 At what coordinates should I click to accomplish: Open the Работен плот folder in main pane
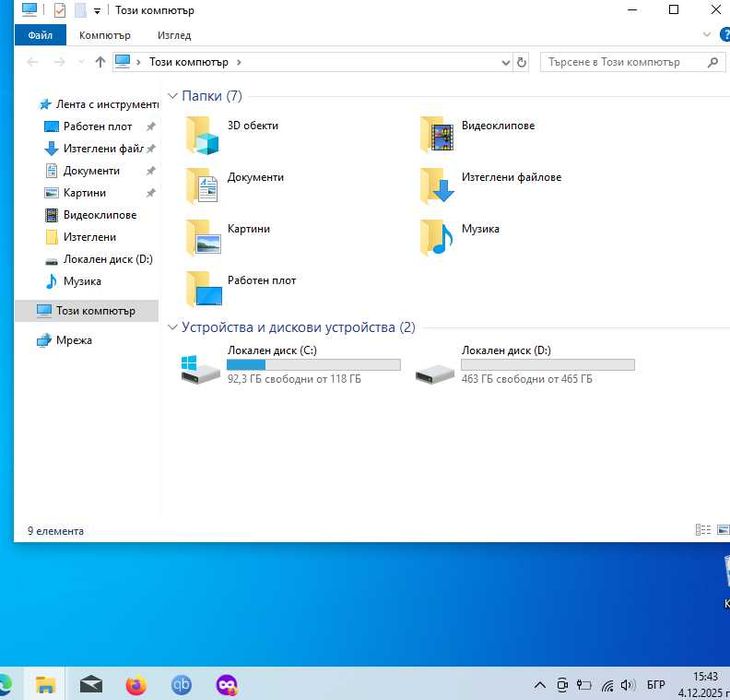click(x=240, y=289)
